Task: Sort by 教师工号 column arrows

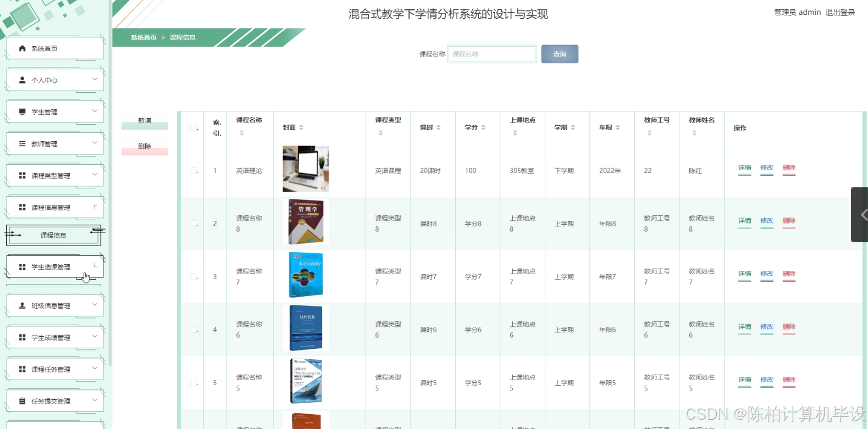Action: click(649, 133)
